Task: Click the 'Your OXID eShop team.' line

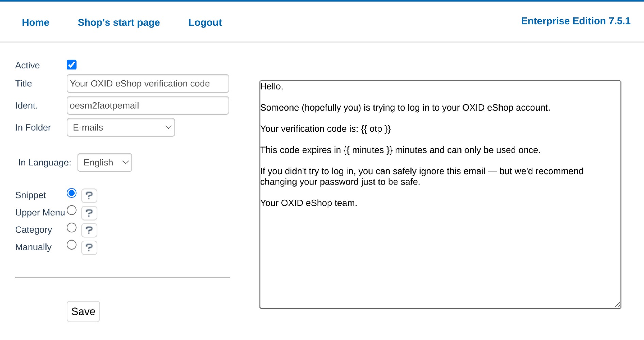Action: 309,203
